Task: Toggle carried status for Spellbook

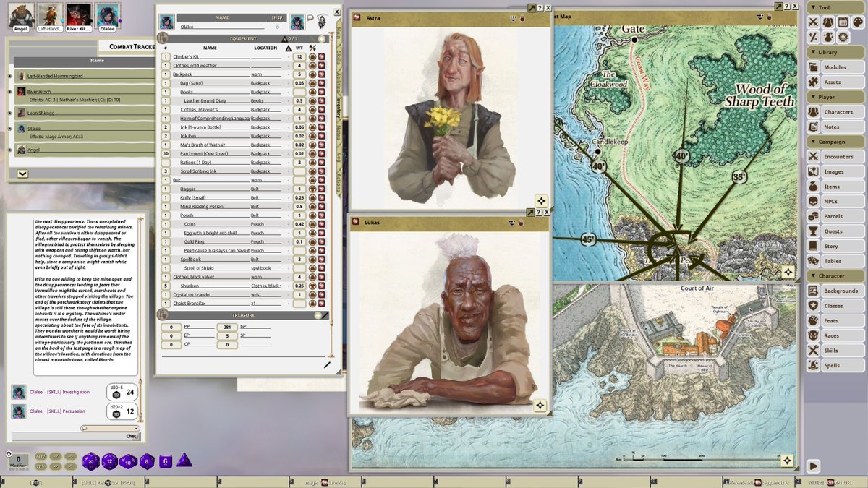Action: [x=313, y=259]
